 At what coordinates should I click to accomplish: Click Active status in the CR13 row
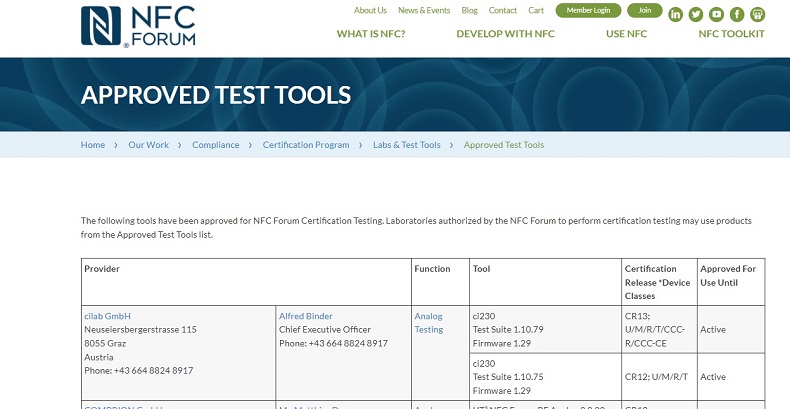tap(713, 329)
